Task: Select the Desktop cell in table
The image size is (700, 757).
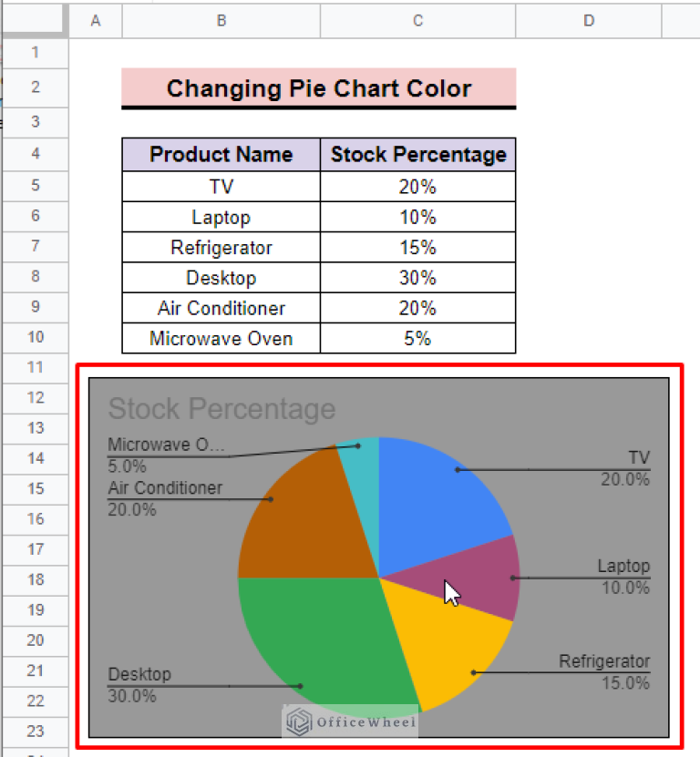Action: click(x=221, y=278)
